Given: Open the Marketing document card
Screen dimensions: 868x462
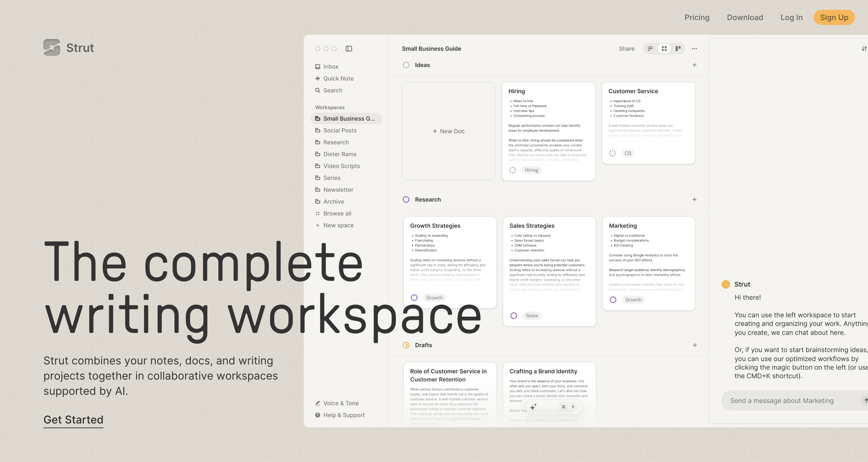Looking at the screenshot, I should click(x=649, y=263).
